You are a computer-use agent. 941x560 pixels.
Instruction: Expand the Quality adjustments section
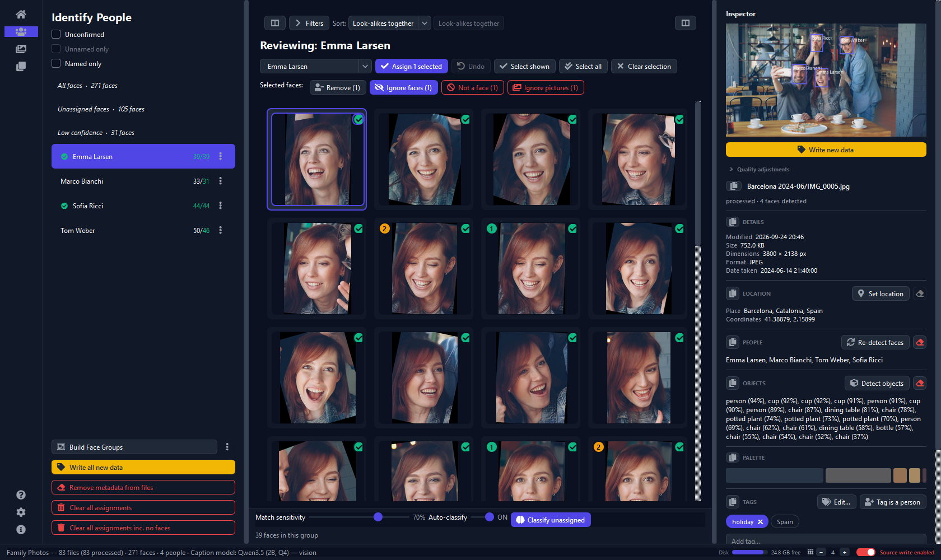pos(759,169)
